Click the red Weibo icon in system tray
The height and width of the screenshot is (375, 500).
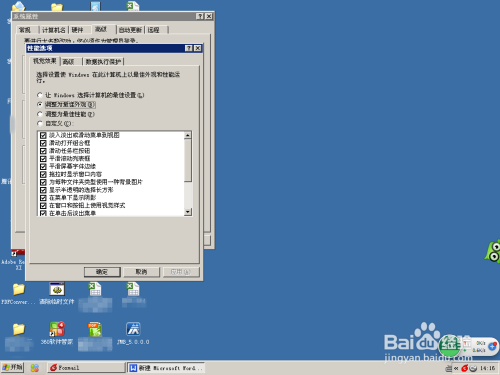[x=464, y=368]
